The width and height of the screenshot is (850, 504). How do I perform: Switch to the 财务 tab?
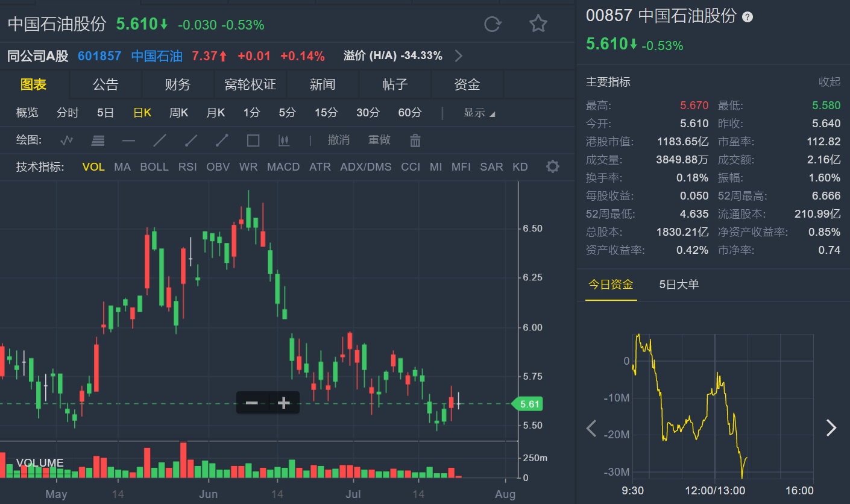[x=178, y=85]
